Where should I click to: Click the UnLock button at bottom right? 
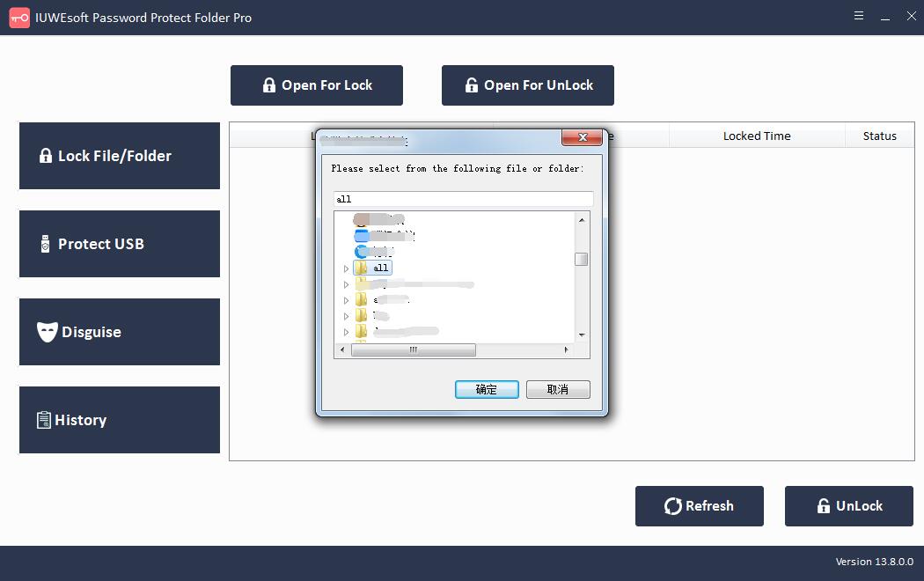[x=848, y=506]
